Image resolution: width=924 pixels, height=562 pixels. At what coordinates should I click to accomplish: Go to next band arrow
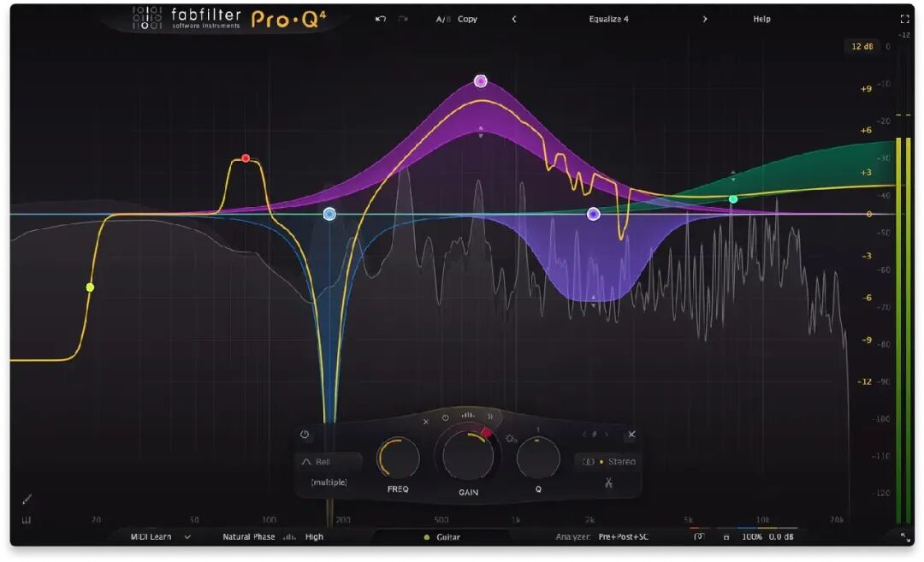click(x=607, y=435)
